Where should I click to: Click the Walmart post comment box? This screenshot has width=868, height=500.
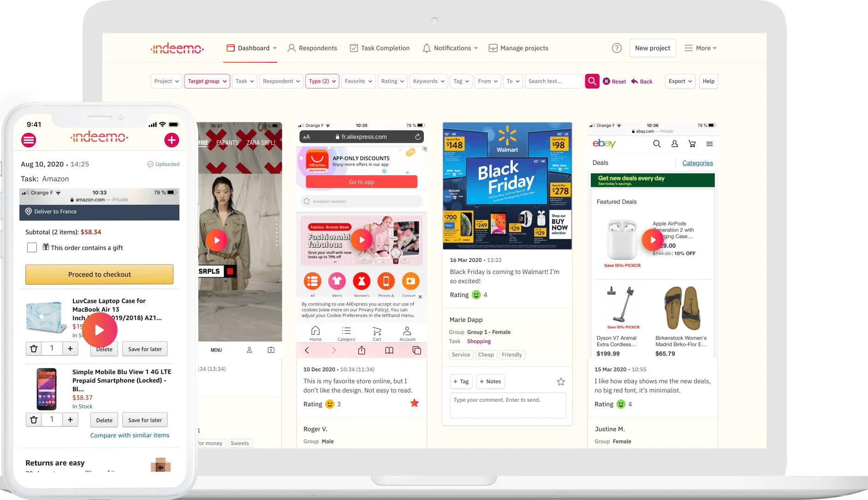tap(508, 405)
